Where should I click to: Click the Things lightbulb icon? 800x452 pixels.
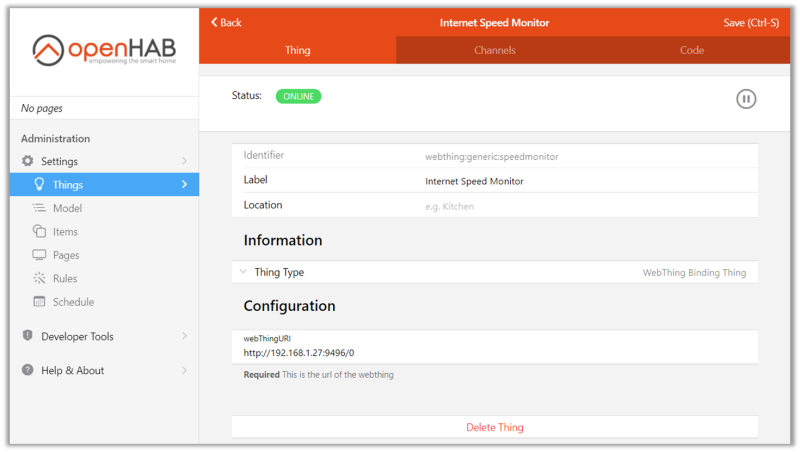(x=39, y=184)
